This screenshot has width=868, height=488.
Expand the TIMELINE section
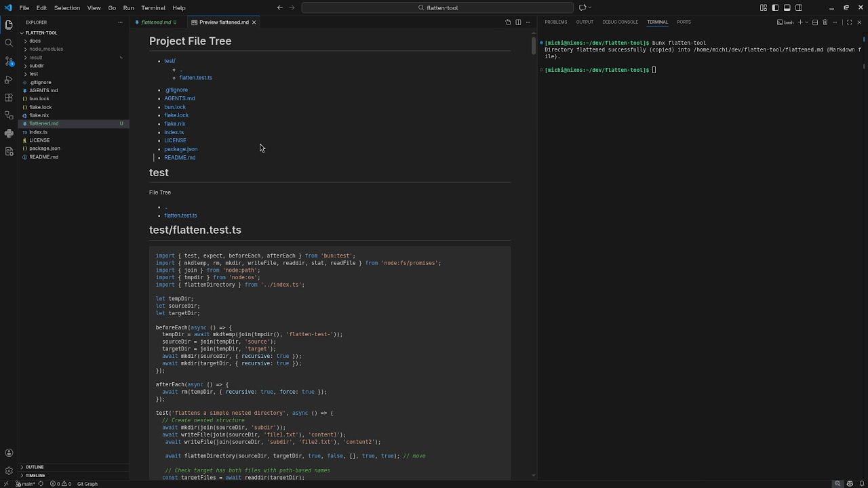tap(73, 476)
